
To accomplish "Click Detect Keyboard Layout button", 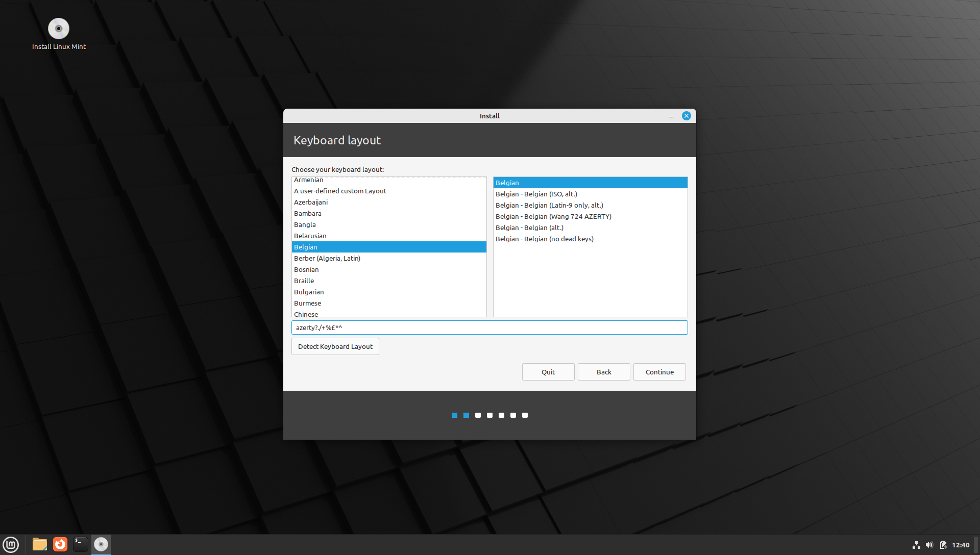I will [x=335, y=346].
